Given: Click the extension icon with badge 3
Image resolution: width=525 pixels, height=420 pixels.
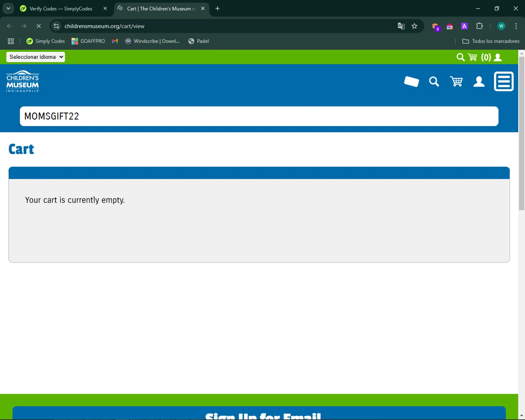Looking at the screenshot, I should (x=436, y=26).
